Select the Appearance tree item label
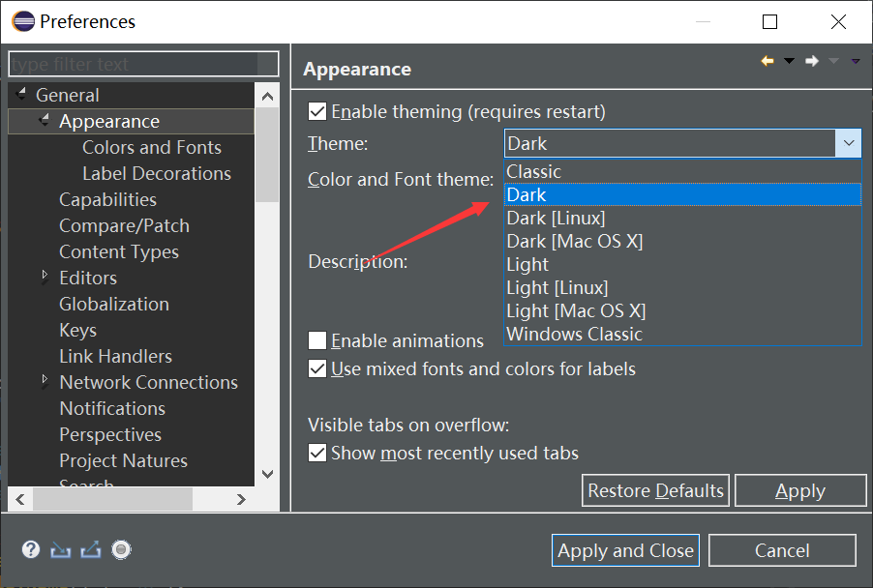 click(x=109, y=121)
